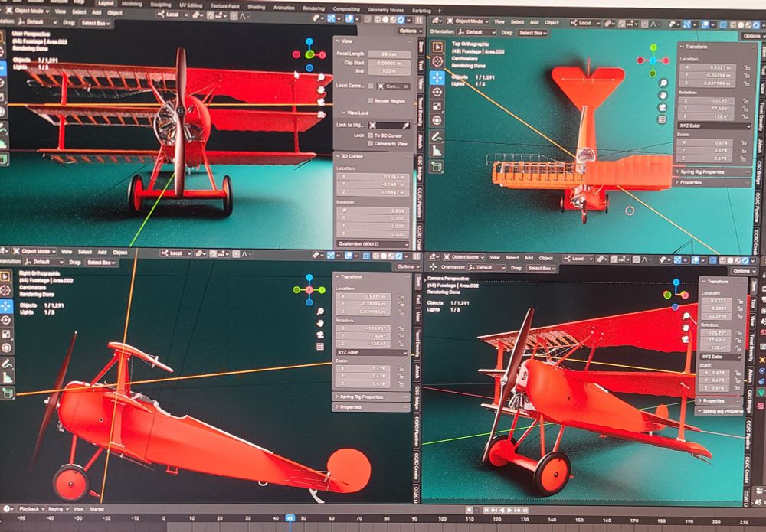Open the Marker menu in timeline
Image resolution: width=766 pixels, height=532 pixels.
click(x=97, y=508)
